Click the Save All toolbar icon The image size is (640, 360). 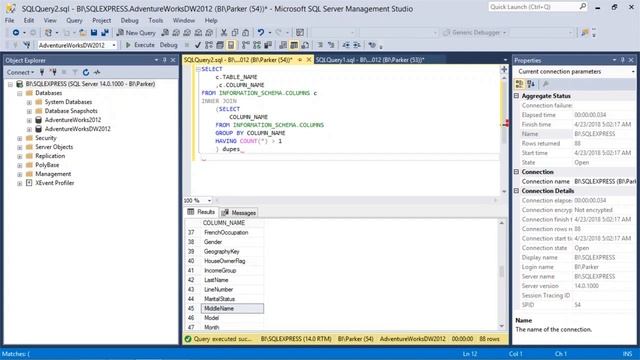point(105,33)
